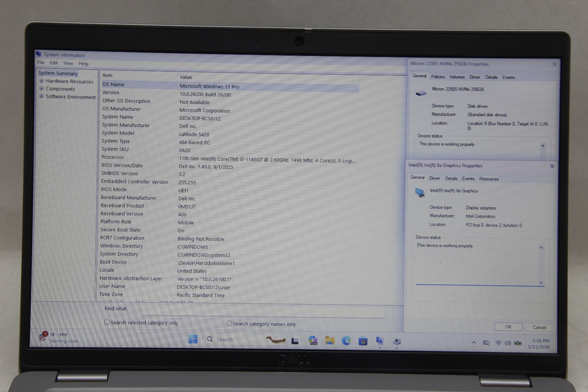
Task: Open Microsoft Edge from the taskbar
Action: [x=346, y=341]
